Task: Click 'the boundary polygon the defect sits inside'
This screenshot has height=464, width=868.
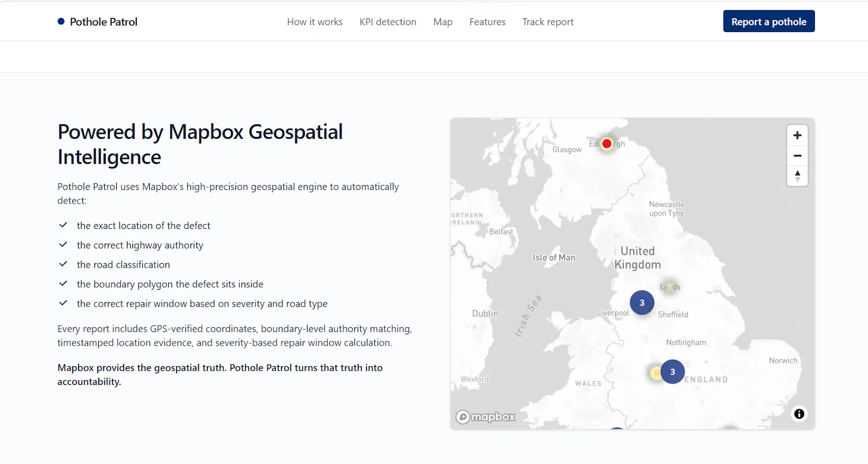Action: tap(170, 284)
